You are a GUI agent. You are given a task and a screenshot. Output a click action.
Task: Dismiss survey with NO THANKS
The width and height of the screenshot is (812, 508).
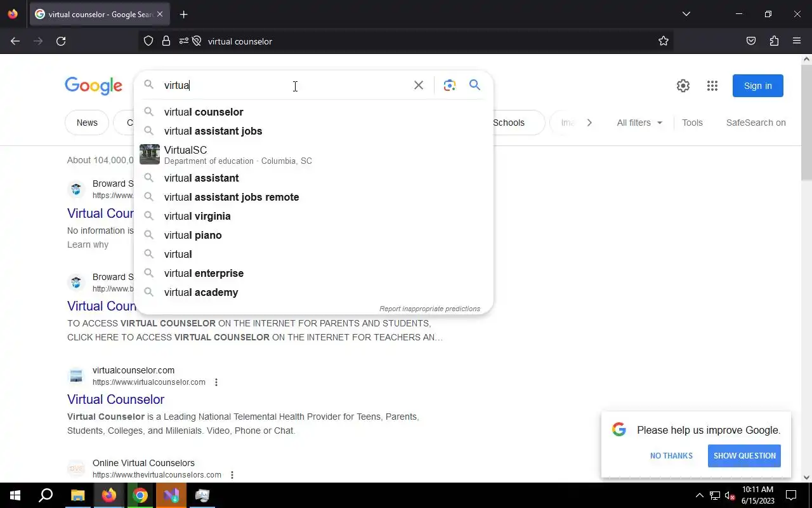671,456
